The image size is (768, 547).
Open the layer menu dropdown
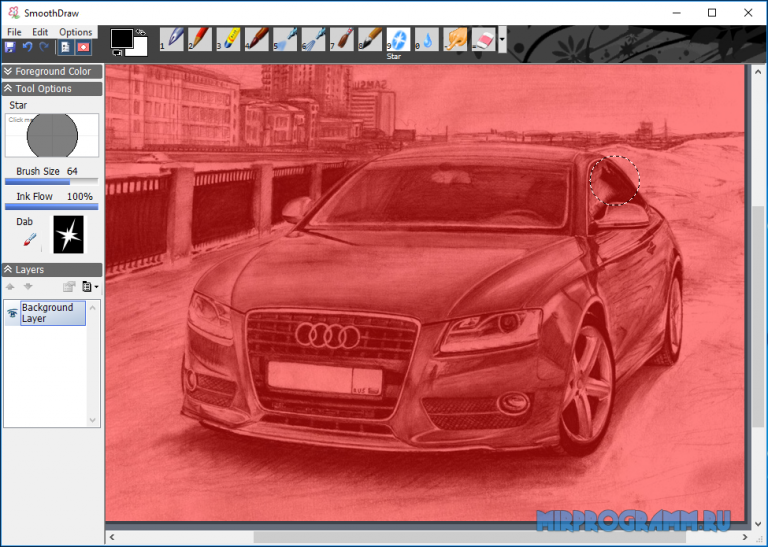[x=90, y=286]
